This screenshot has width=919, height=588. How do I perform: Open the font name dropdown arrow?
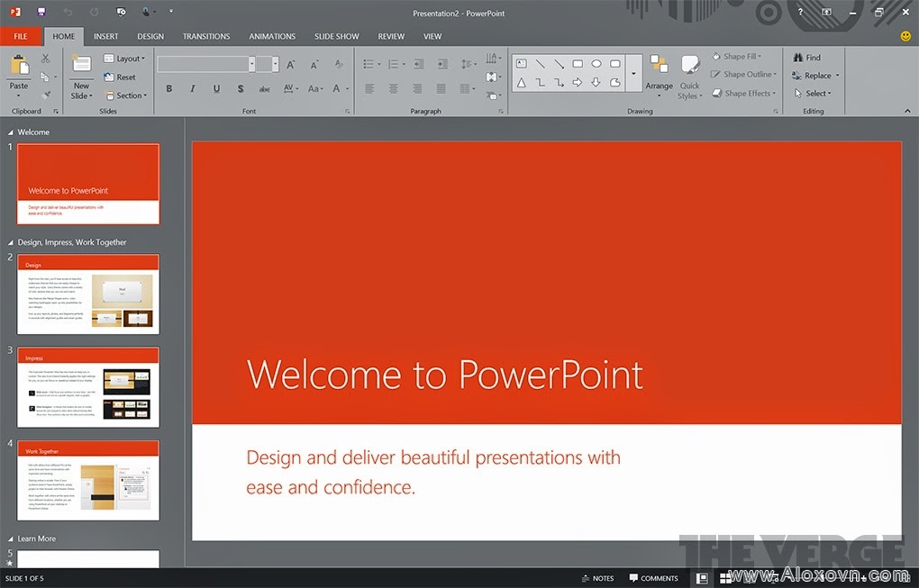point(251,65)
